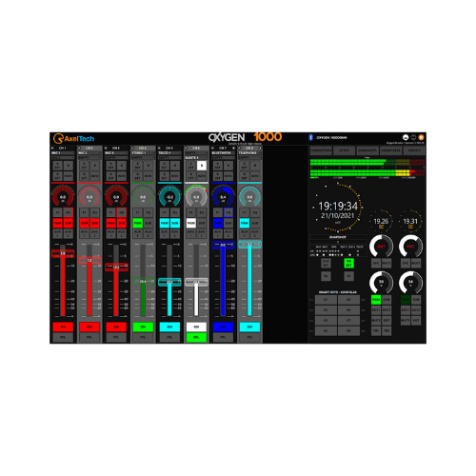Click the green VU SET button
Viewport: 476px width, 476px height.
(348, 263)
